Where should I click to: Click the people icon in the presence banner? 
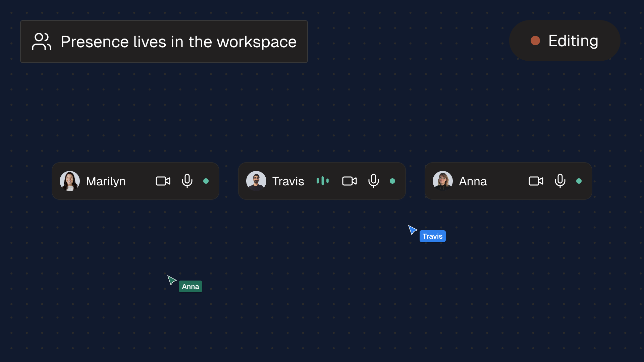click(42, 42)
